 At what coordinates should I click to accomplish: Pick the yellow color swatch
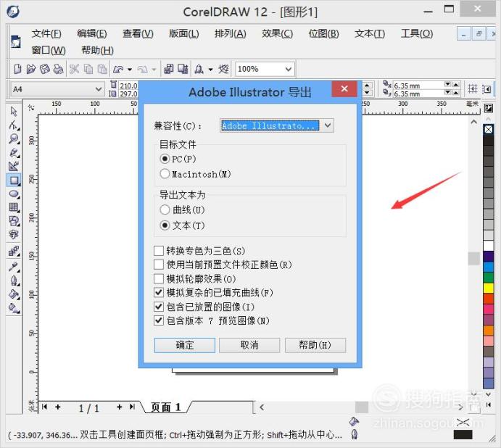coord(488,289)
